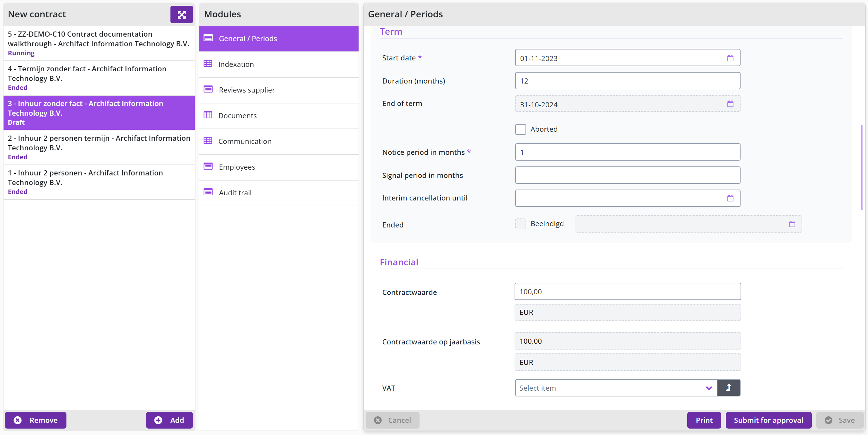
Task: Click the Communication module grid icon
Action: tap(208, 141)
